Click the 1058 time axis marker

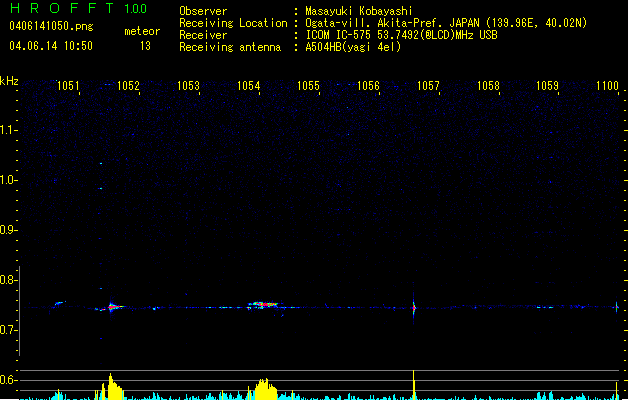tap(488, 86)
